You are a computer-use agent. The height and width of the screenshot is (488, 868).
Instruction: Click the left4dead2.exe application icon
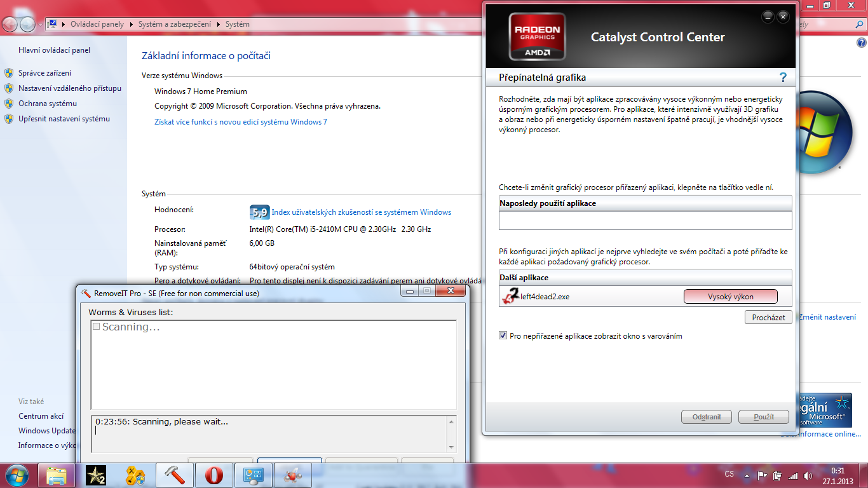(510, 296)
